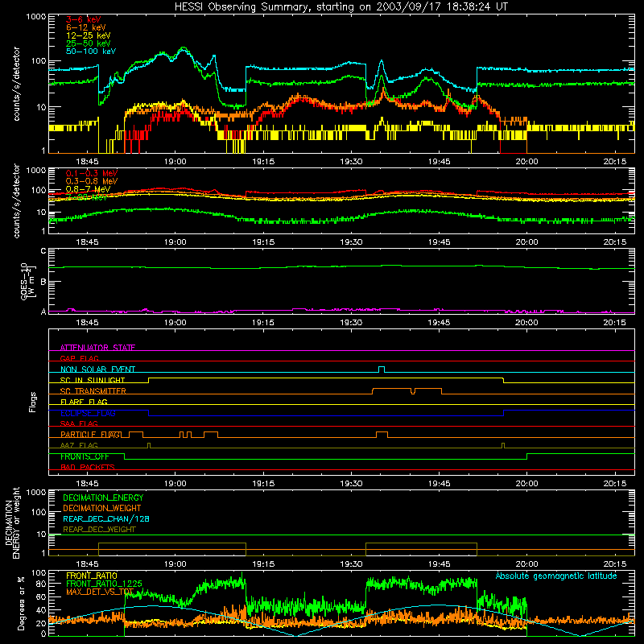Click the GAP_FLAG label

[79, 358]
